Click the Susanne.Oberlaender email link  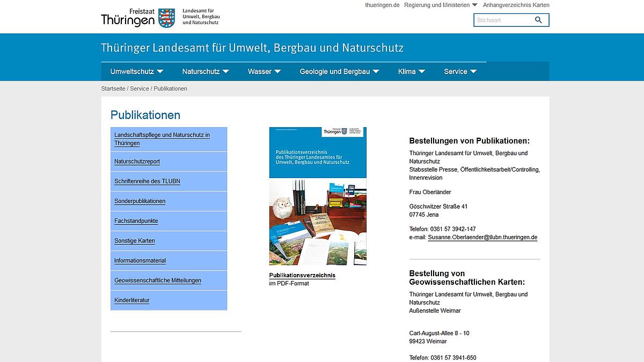[482, 237]
